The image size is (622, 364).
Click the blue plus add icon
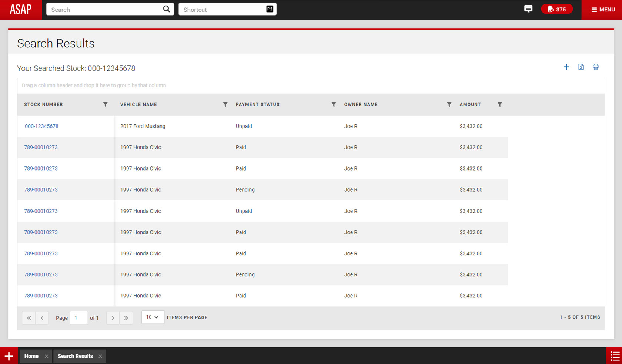[x=566, y=67]
